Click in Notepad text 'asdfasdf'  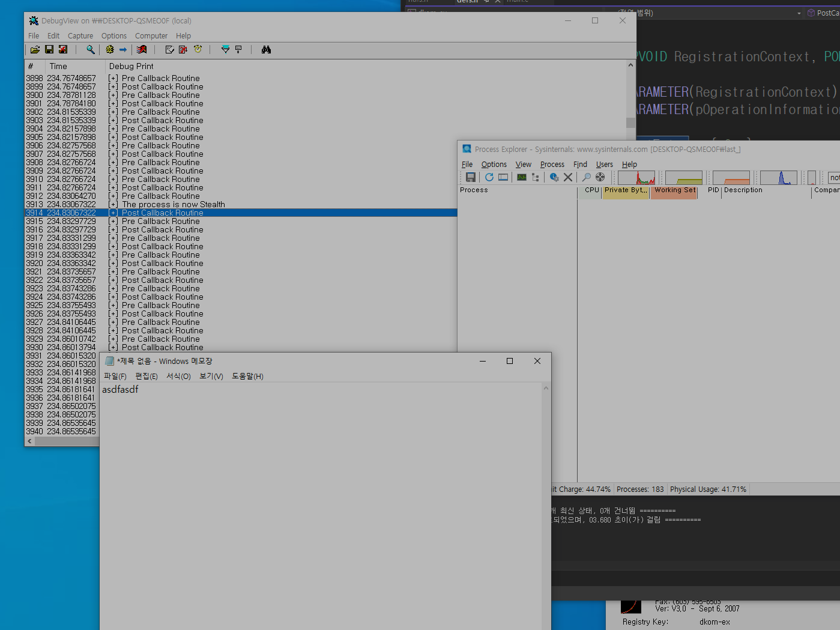(x=120, y=390)
